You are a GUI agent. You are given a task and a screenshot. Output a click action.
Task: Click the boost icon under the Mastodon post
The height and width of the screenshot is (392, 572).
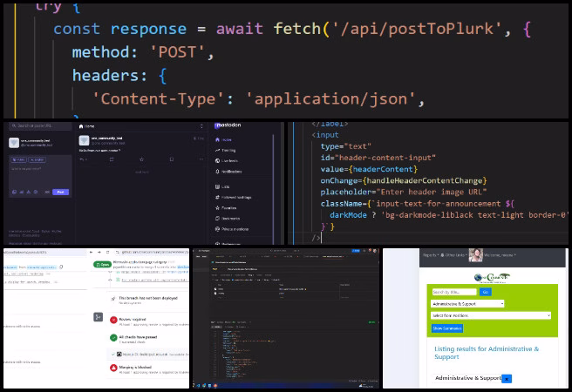coord(112,159)
